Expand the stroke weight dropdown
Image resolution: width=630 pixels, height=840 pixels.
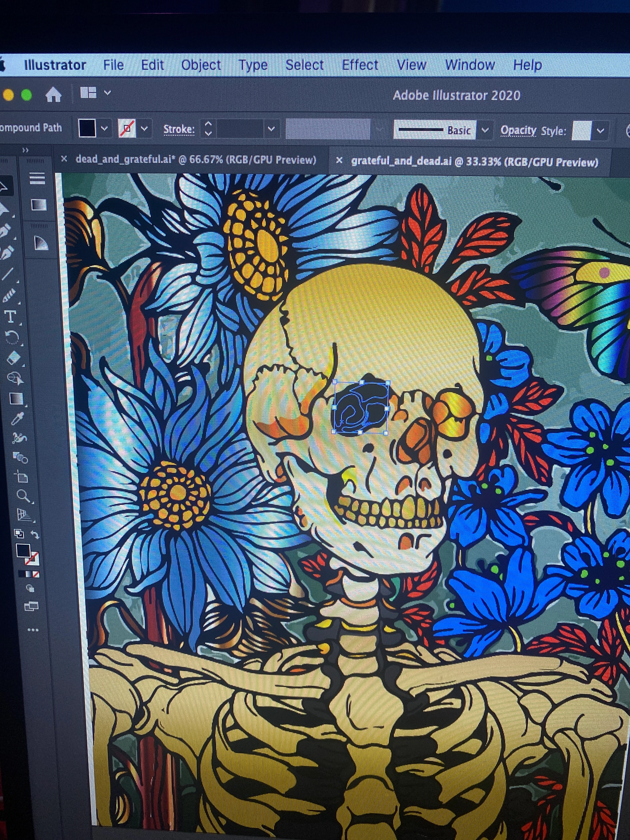(271, 129)
